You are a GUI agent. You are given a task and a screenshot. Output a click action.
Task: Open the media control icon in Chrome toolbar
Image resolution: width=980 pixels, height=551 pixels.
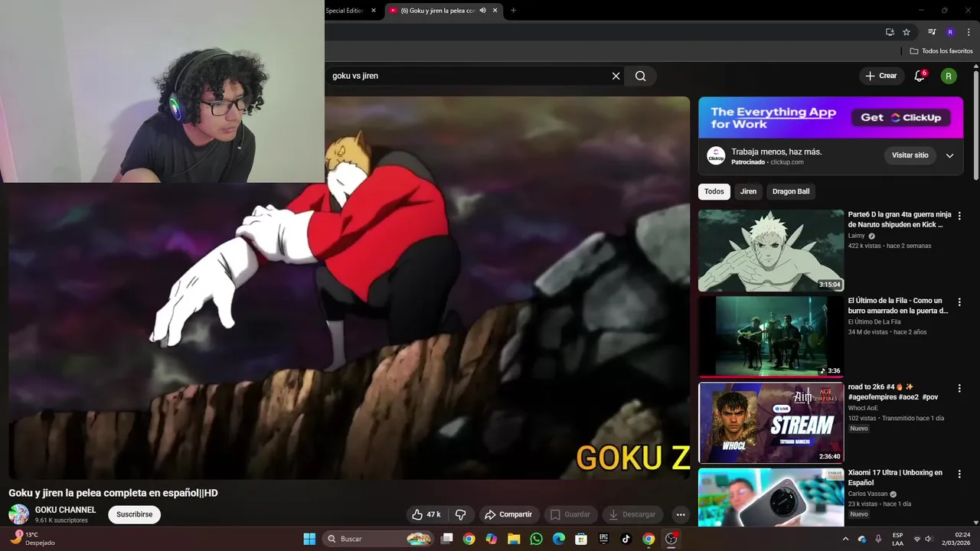(932, 32)
